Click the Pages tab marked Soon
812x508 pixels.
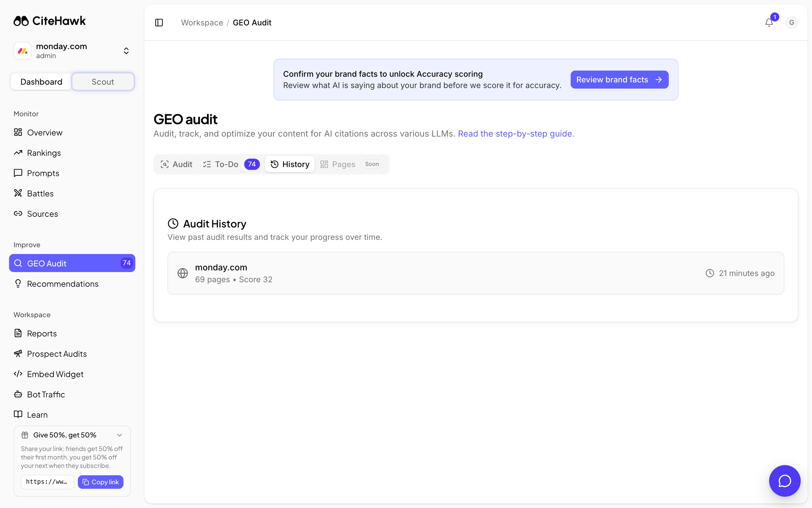click(351, 164)
